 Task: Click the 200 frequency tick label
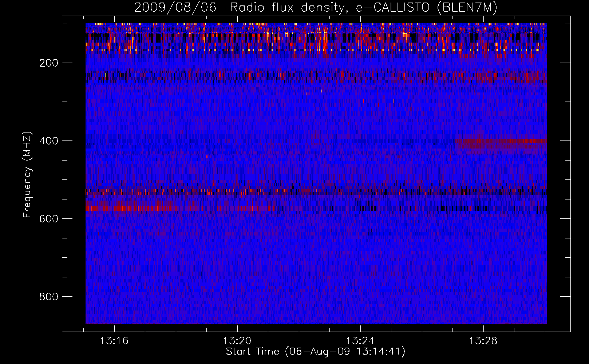pos(49,63)
